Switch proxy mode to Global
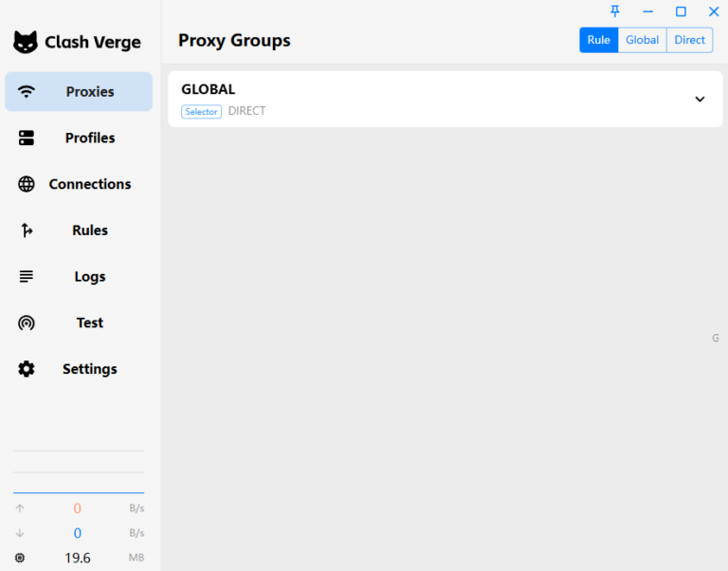Viewport: 728px width, 571px height. 642,40
